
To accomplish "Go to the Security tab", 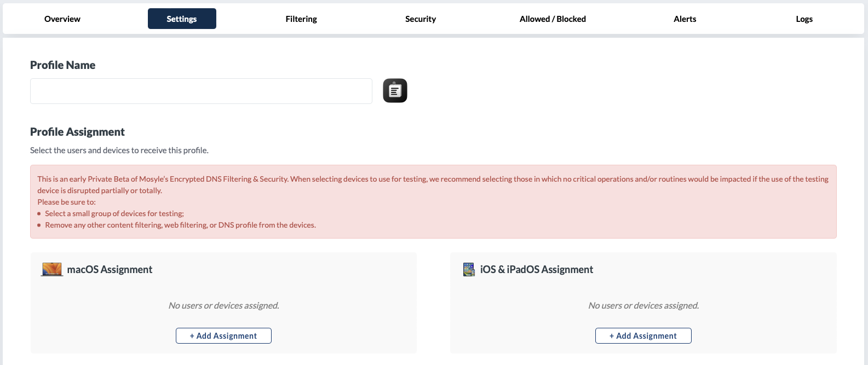I will 421,19.
